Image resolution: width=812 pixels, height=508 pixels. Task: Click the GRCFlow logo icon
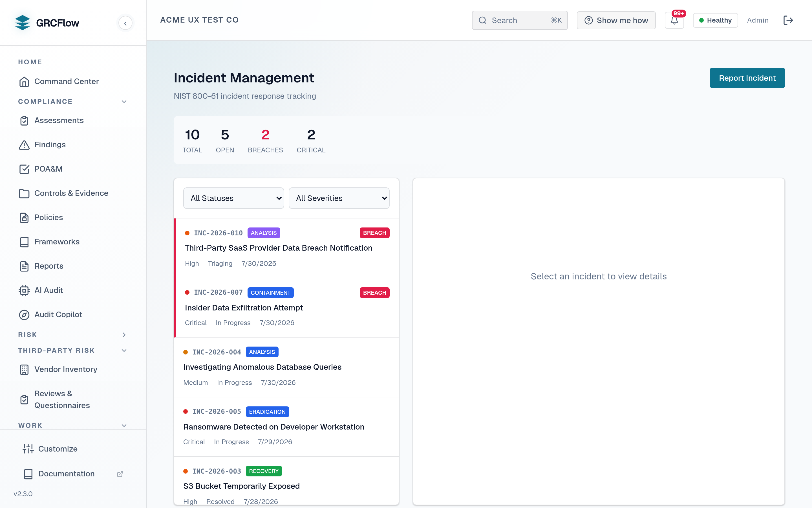23,23
